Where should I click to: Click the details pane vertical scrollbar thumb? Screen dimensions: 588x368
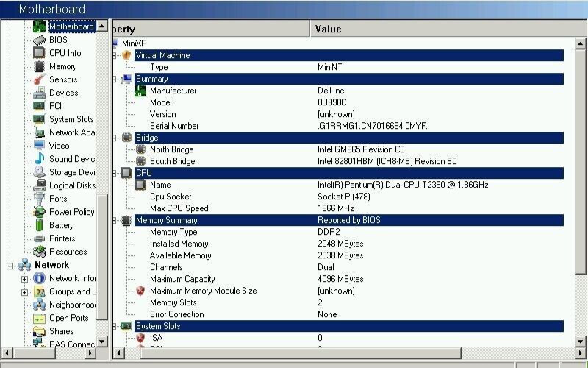click(580, 161)
